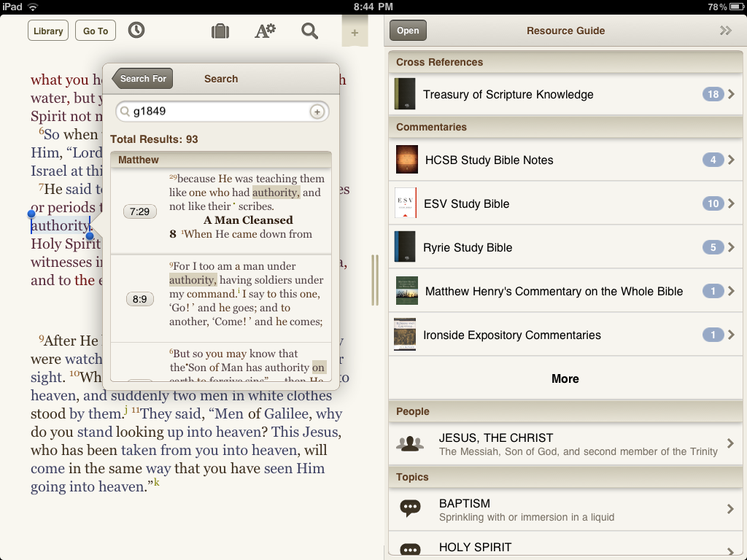
Task: Expand chevron for Ironside Expository Commentaries
Action: (731, 335)
